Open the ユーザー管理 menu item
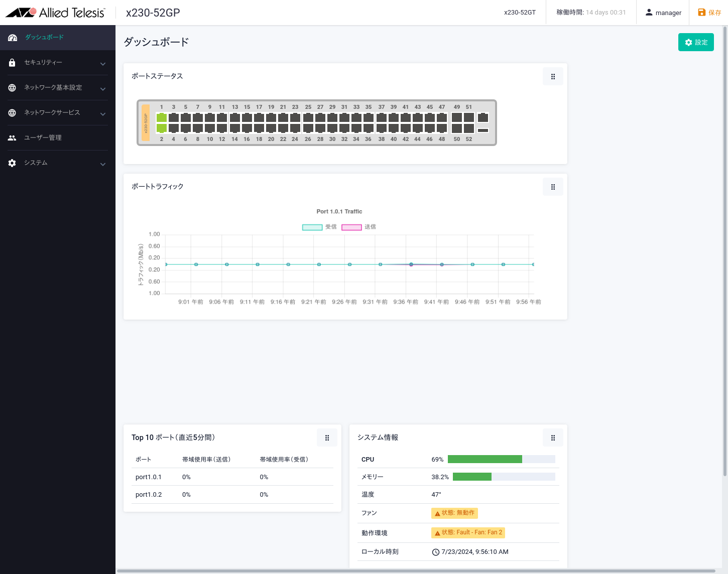The height and width of the screenshot is (574, 728). pyautogui.click(x=43, y=138)
